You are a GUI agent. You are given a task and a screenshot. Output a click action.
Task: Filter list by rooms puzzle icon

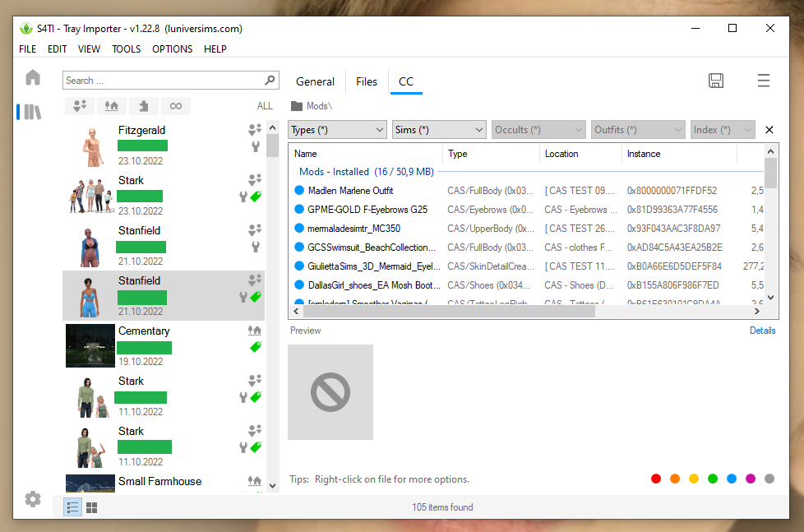(144, 105)
